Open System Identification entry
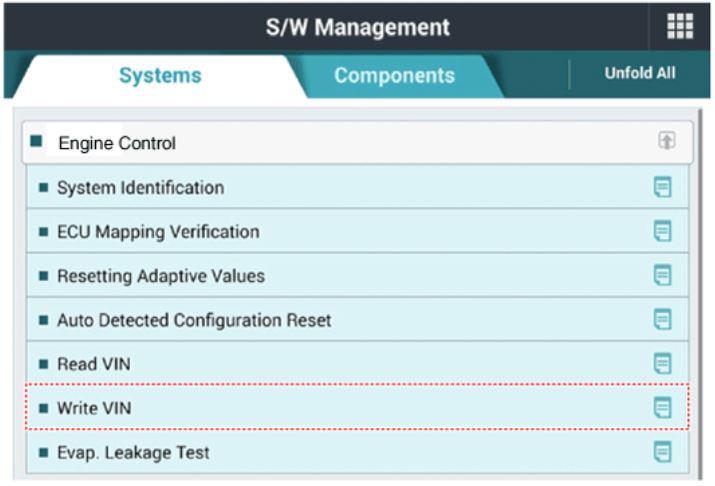Viewport: 715px width, 486px height. tap(140, 188)
